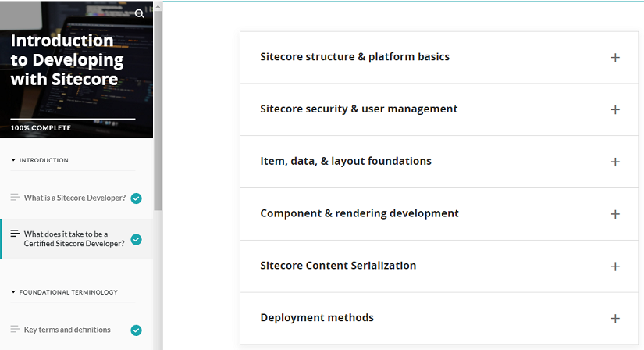Click the FOUNDATIONAL TERMINOLOGY section heading
644x350 pixels.
coord(68,292)
